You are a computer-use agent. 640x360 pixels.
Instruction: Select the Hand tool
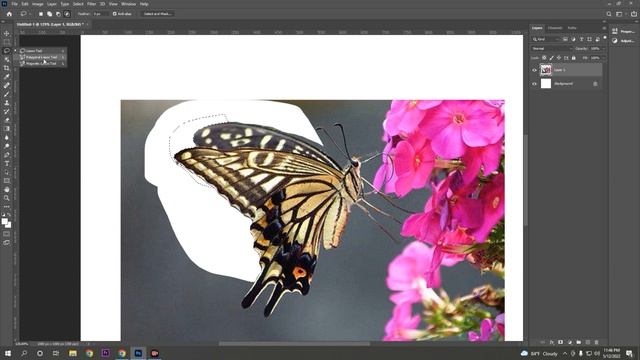coord(7,189)
